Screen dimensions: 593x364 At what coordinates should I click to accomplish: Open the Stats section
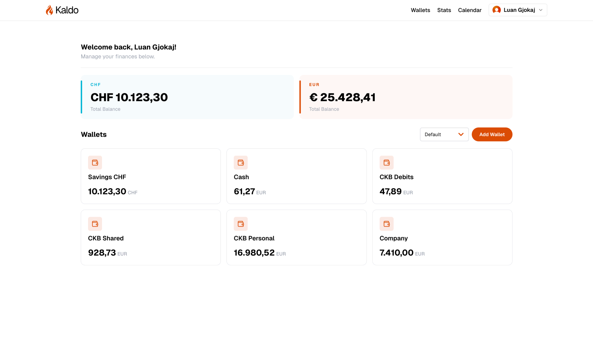click(444, 10)
